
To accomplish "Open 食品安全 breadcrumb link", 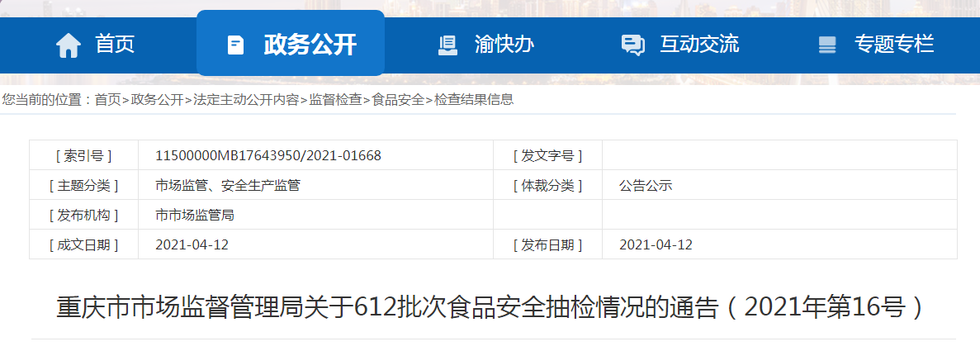I will click(x=397, y=99).
